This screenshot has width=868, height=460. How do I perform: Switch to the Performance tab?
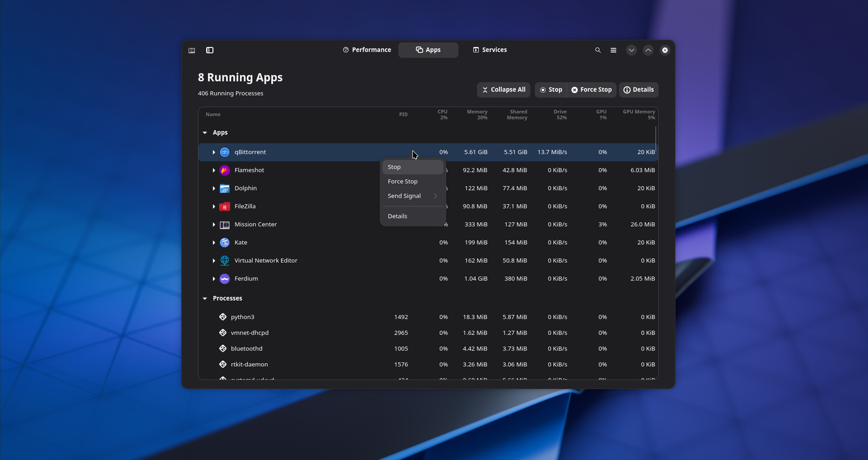[x=367, y=50]
